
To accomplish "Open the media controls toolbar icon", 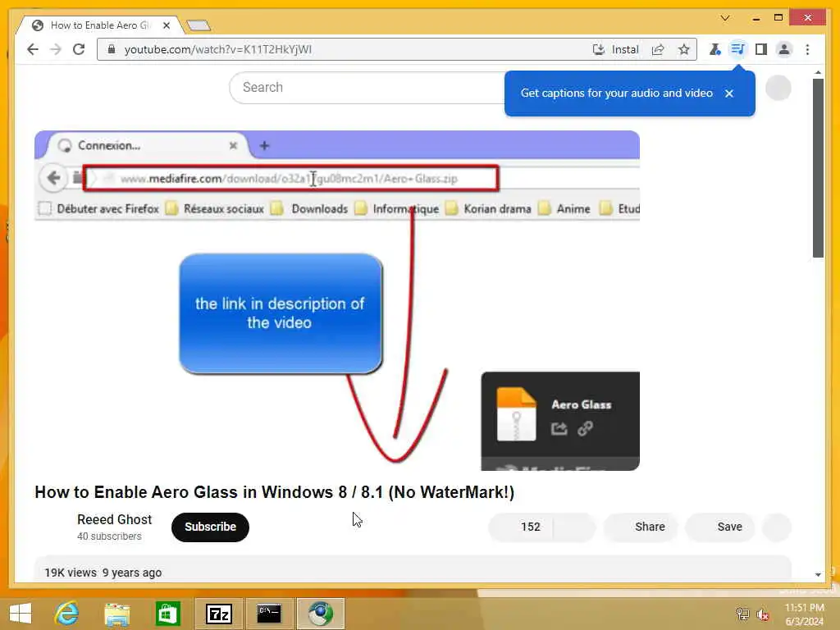I will pos(737,49).
